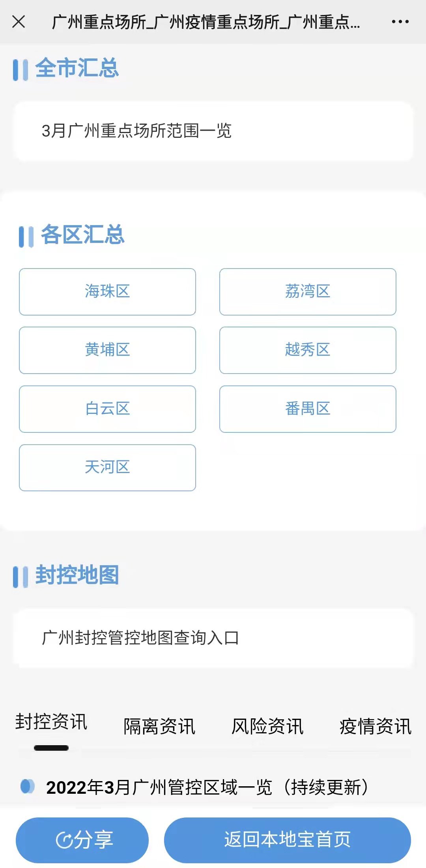
Task: Open 3月广州重点场所范围一览 link
Action: pyautogui.click(x=136, y=131)
